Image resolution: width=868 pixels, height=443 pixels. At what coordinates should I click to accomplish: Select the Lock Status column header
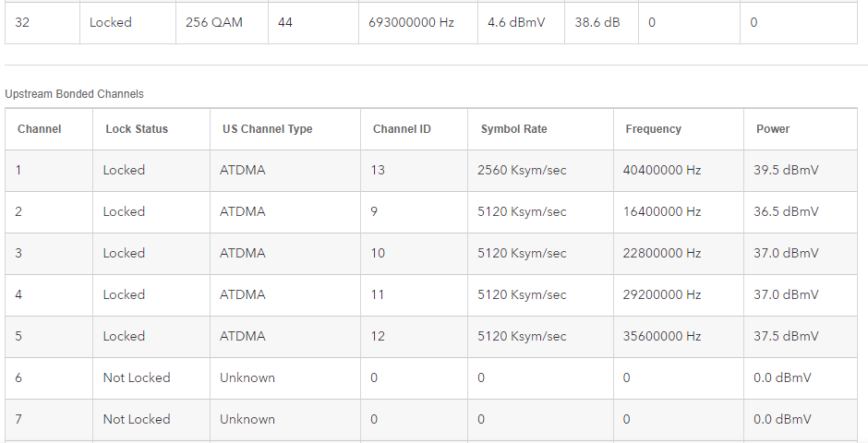point(137,129)
